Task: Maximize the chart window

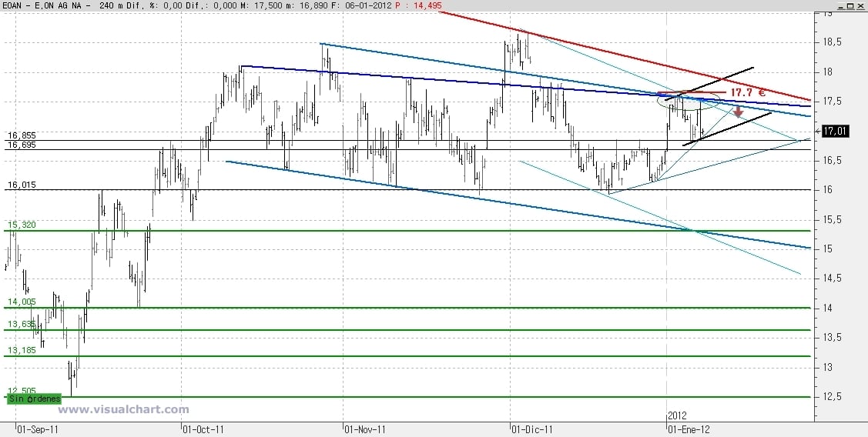Action: click(851, 5)
